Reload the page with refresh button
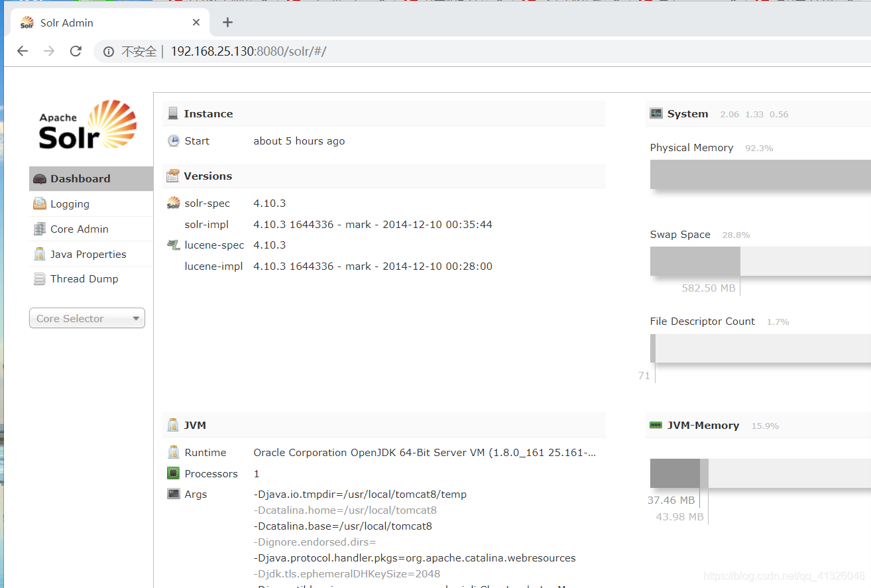Image resolution: width=871 pixels, height=588 pixels. pos(76,51)
